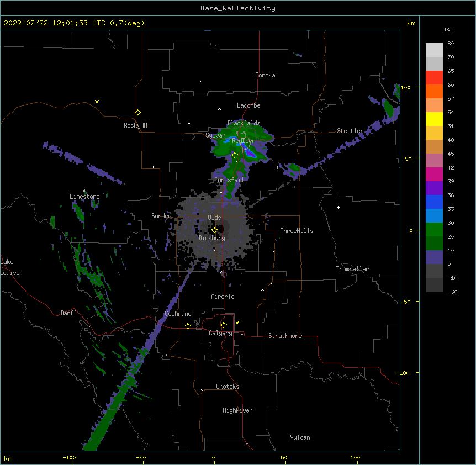Pick the 65 dBZ red legend swatch
Image resolution: width=476 pixels, height=465 pixels.
point(434,78)
